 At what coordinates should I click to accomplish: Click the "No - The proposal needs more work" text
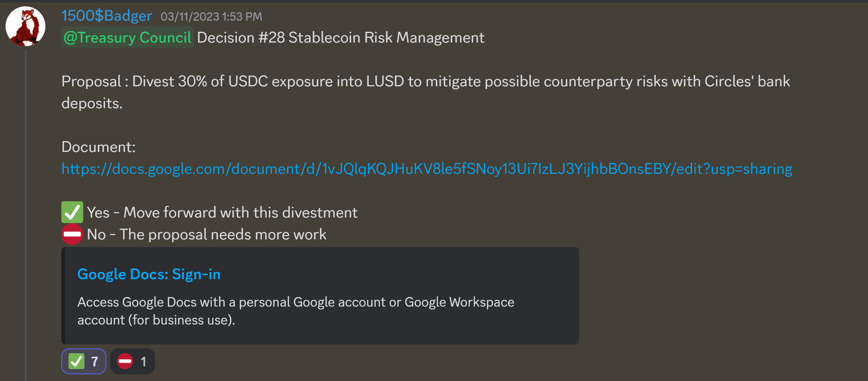207,235
